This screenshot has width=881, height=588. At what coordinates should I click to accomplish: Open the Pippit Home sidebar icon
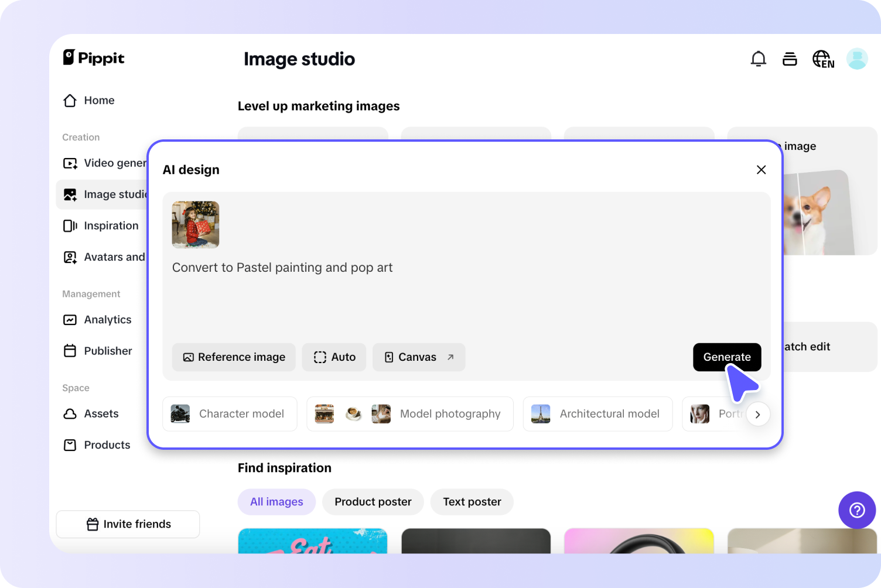tap(70, 100)
